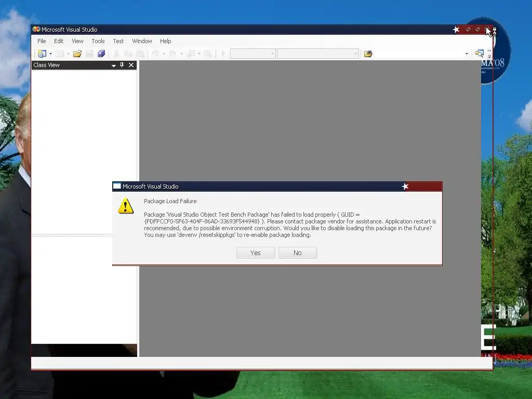Click the Find in Files folder icon
The image size is (532, 399).
[x=368, y=54]
